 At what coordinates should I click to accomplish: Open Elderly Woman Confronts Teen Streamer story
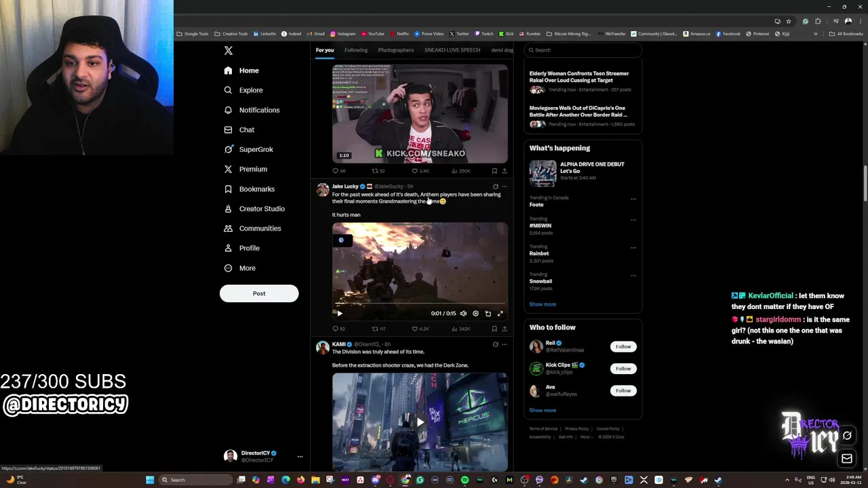(583, 81)
